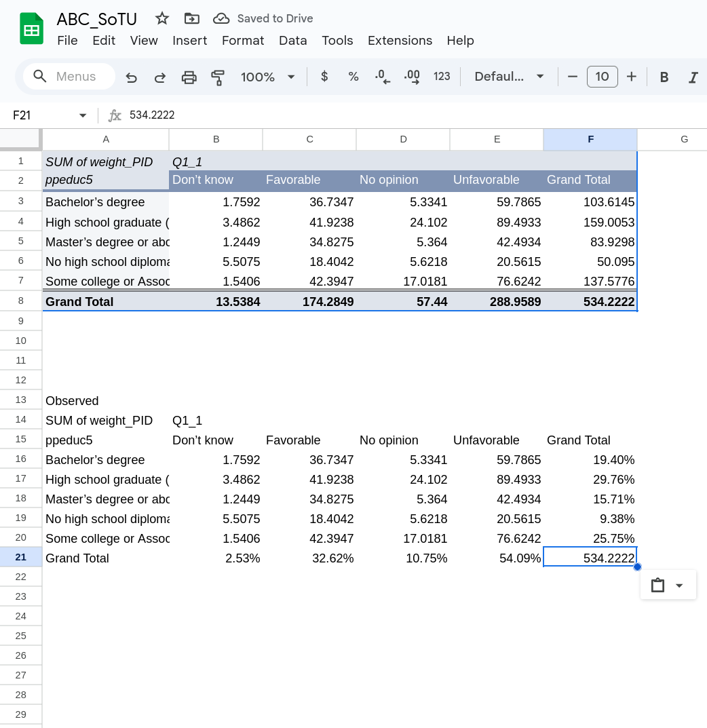The width and height of the screenshot is (707, 728).
Task: Expand the paste options dropdown arrow
Action: coord(679,586)
